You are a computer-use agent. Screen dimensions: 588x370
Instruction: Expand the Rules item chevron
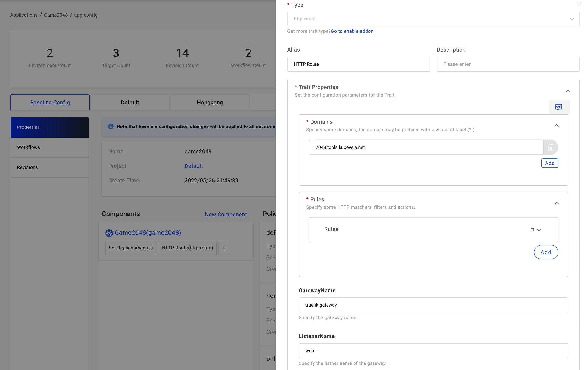[539, 230]
